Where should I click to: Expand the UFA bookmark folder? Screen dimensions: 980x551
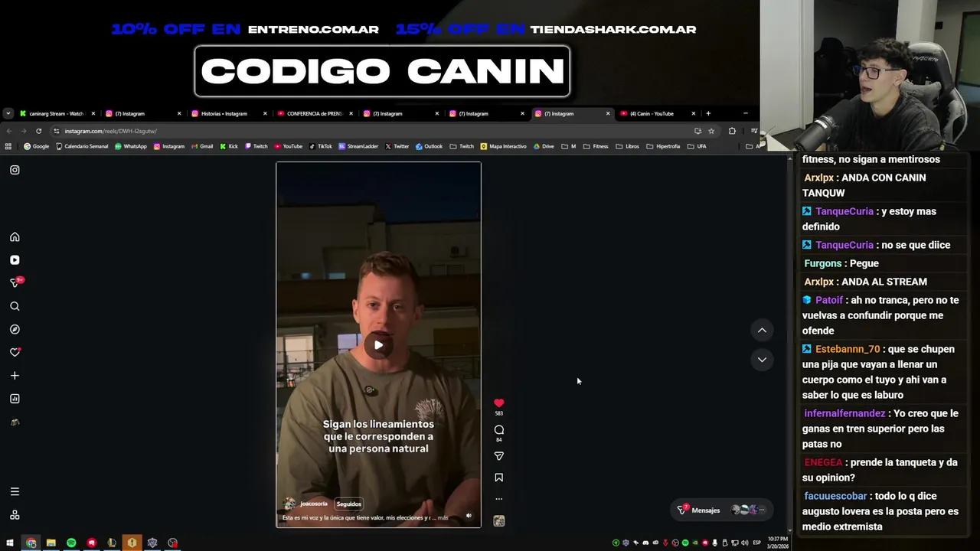pos(697,146)
